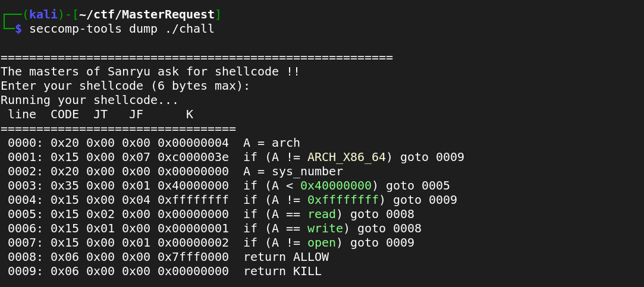Click the '$' prompt symbol
This screenshot has height=287, width=644.
pos(18,29)
